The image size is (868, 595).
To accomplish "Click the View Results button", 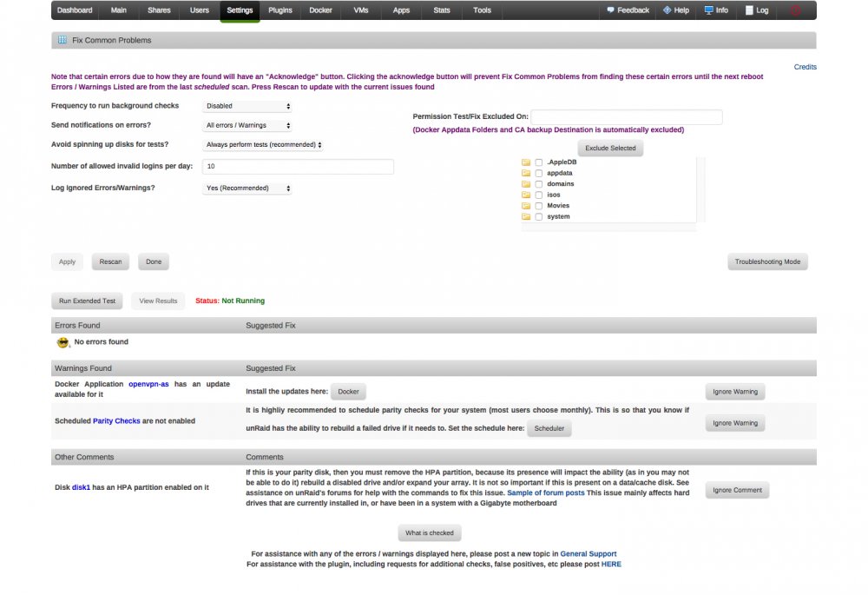I will click(158, 301).
